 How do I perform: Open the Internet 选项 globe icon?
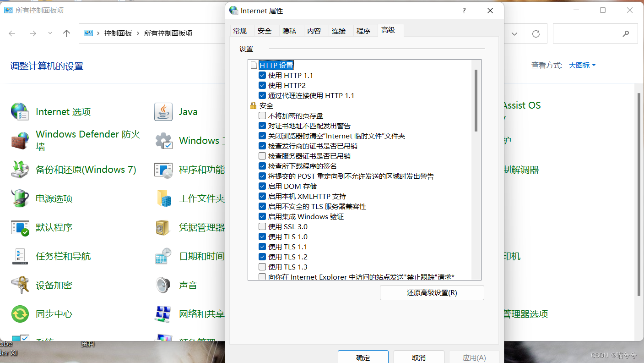[x=20, y=111]
